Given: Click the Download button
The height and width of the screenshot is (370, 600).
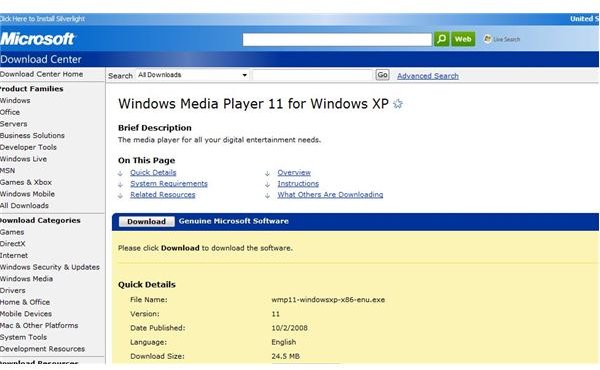Looking at the screenshot, I should pyautogui.click(x=146, y=222).
